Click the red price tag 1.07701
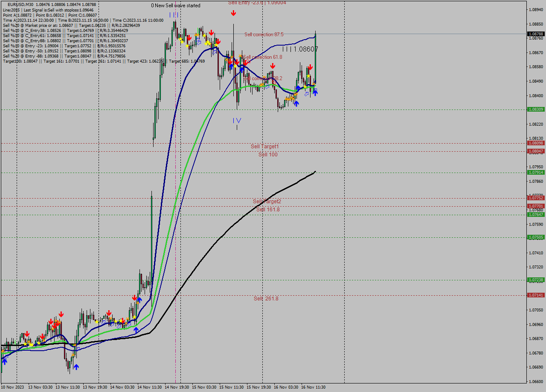 [x=536, y=206]
